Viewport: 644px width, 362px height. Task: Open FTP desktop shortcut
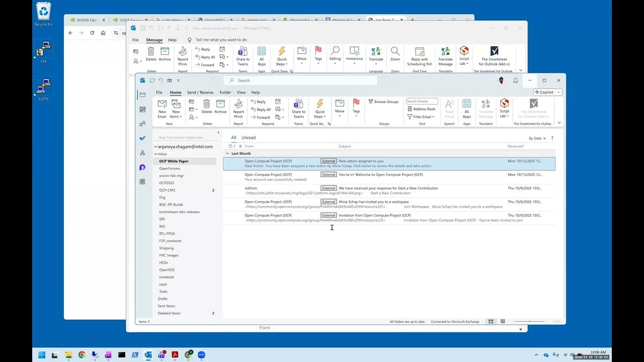point(44,53)
